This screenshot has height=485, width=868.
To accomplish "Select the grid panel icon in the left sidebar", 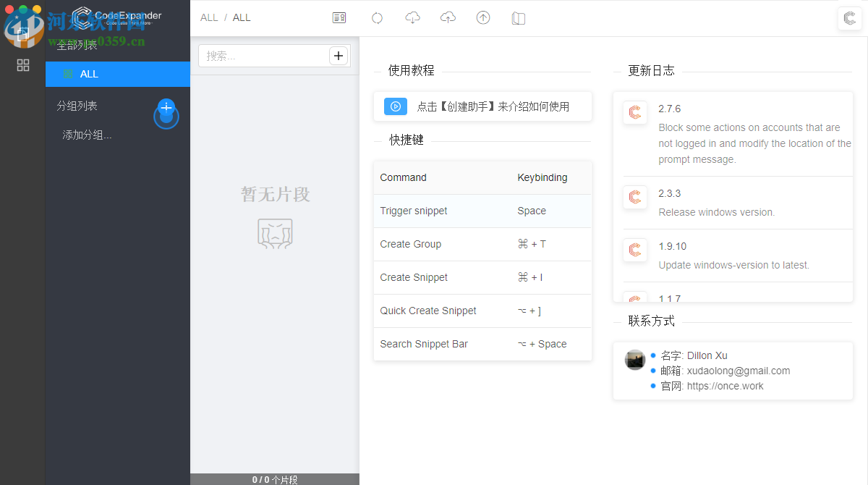I will pos(22,65).
